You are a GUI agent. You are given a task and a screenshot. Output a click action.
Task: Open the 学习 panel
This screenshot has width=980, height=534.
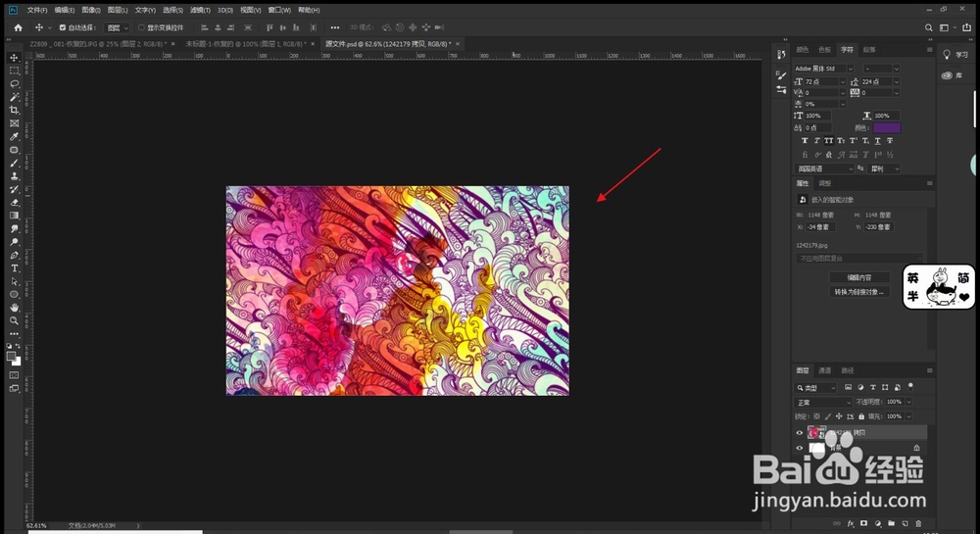(955, 55)
